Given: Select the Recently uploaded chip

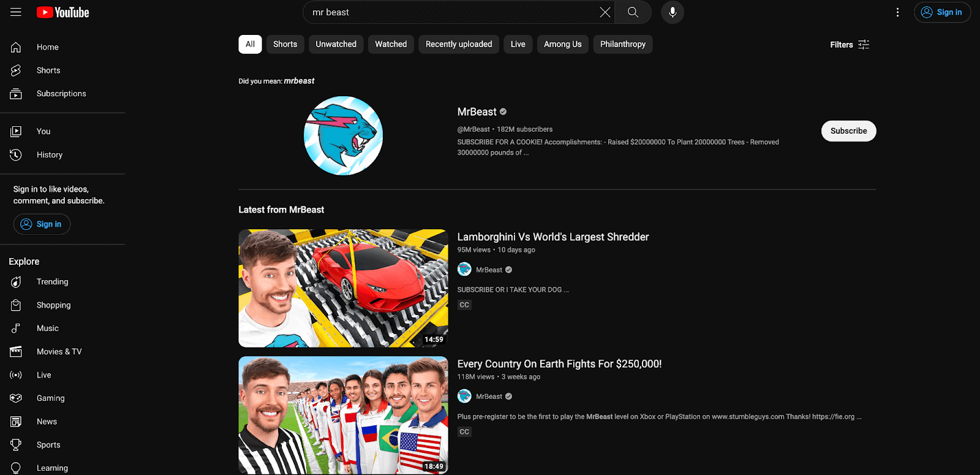Looking at the screenshot, I should (x=459, y=44).
